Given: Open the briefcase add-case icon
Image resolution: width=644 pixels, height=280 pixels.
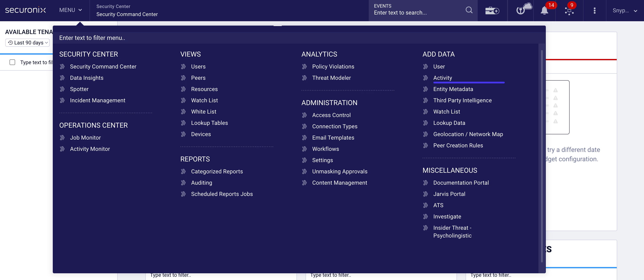Looking at the screenshot, I should pos(492,11).
